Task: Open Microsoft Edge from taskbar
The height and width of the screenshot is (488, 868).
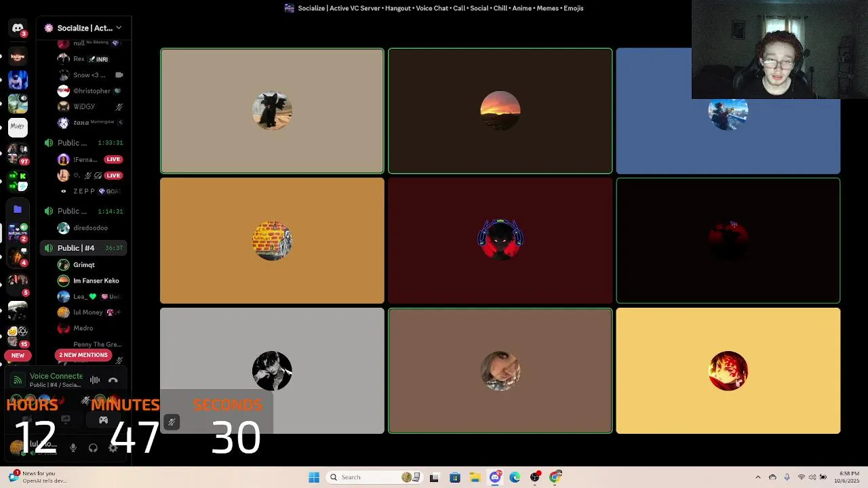Action: click(x=515, y=477)
